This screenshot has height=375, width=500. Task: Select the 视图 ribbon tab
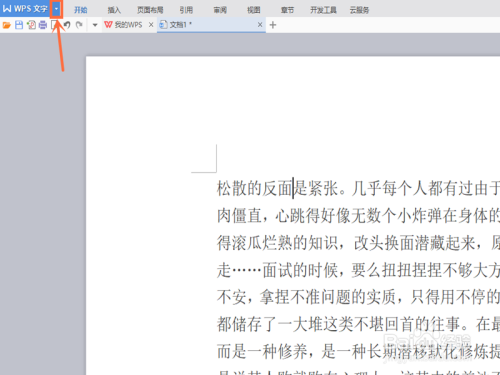pyautogui.click(x=253, y=10)
